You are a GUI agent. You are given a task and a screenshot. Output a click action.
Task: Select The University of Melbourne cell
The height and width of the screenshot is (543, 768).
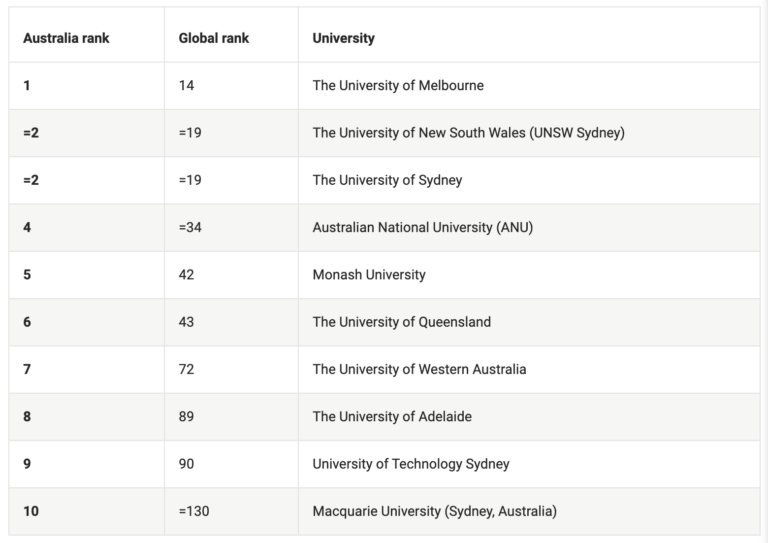[x=398, y=86]
